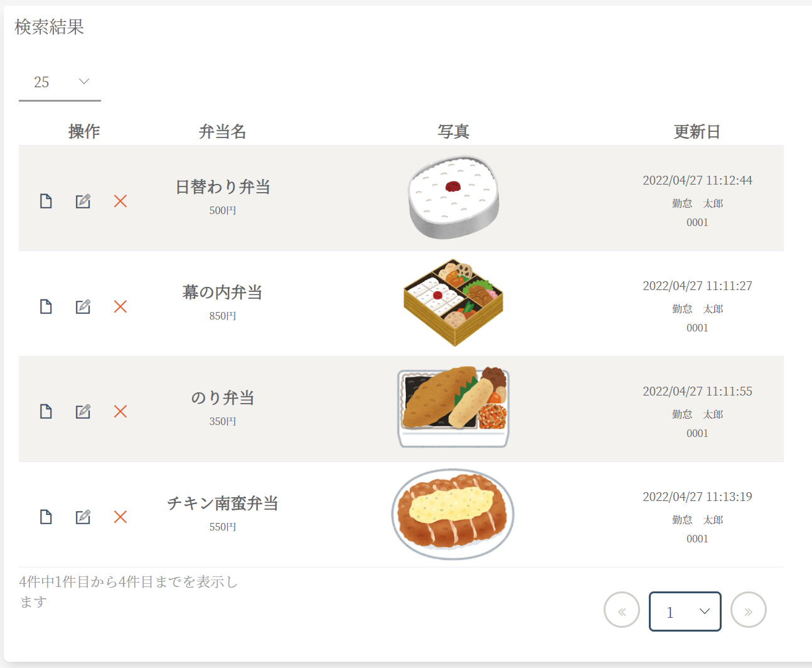Go to the next page
Viewport: 812px width, 668px height.
[x=749, y=610]
